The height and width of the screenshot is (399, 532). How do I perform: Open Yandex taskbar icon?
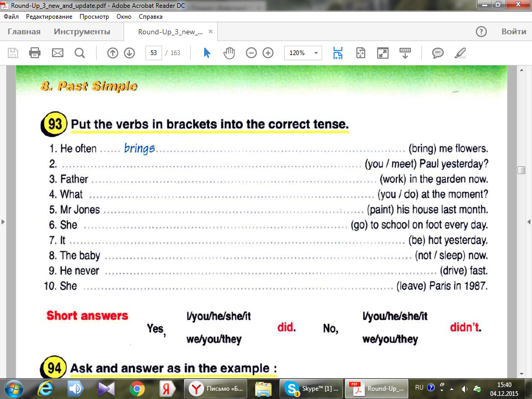coord(168,389)
